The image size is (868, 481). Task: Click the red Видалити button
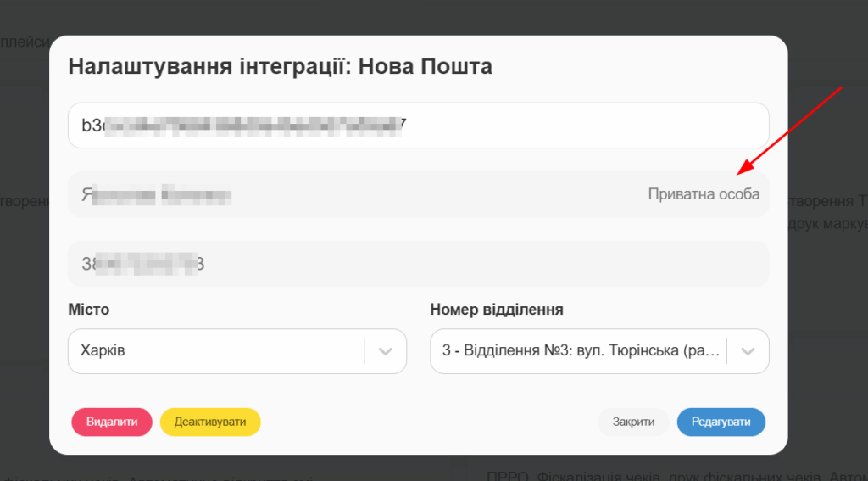(112, 422)
